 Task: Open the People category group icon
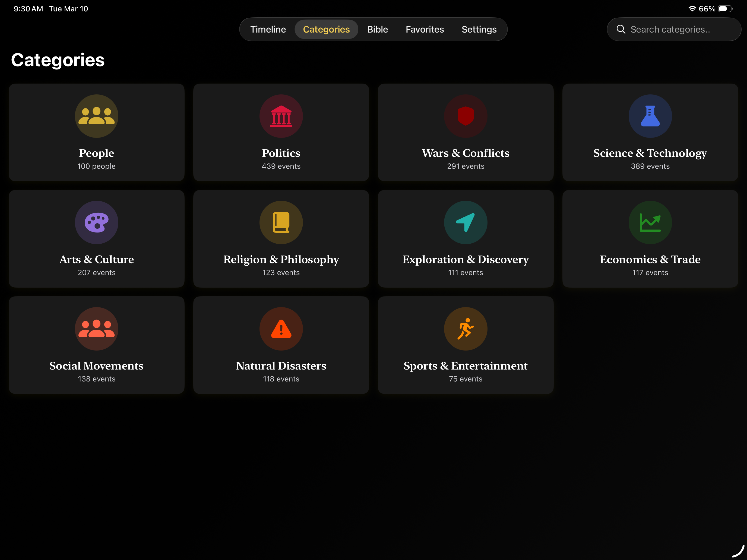pyautogui.click(x=97, y=116)
